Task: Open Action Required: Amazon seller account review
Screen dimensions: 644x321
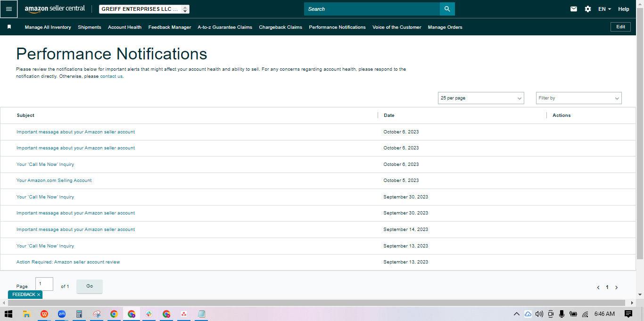Action: (x=68, y=262)
